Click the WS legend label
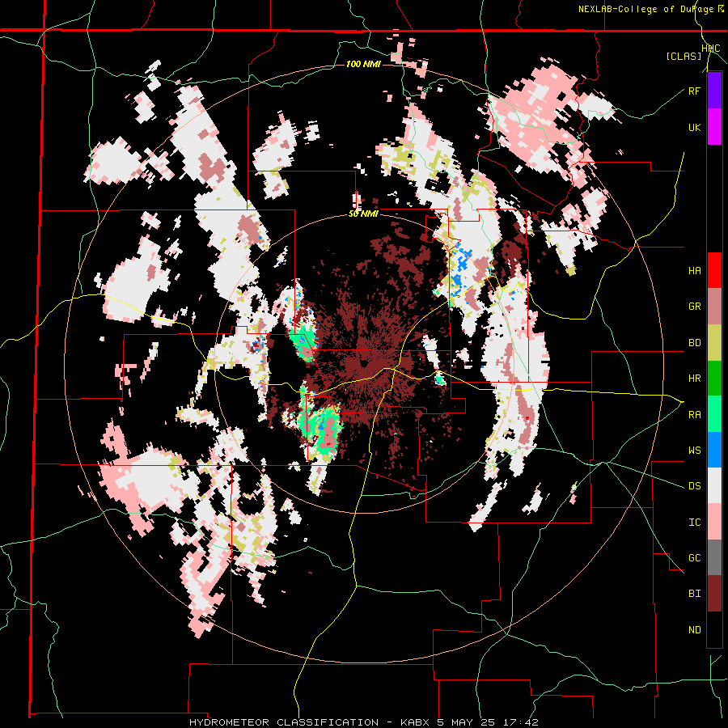728x728 pixels. [694, 451]
